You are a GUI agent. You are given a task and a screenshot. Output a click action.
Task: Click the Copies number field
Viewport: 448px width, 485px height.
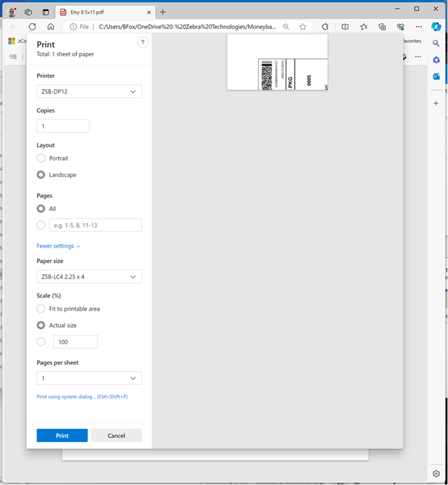63,126
